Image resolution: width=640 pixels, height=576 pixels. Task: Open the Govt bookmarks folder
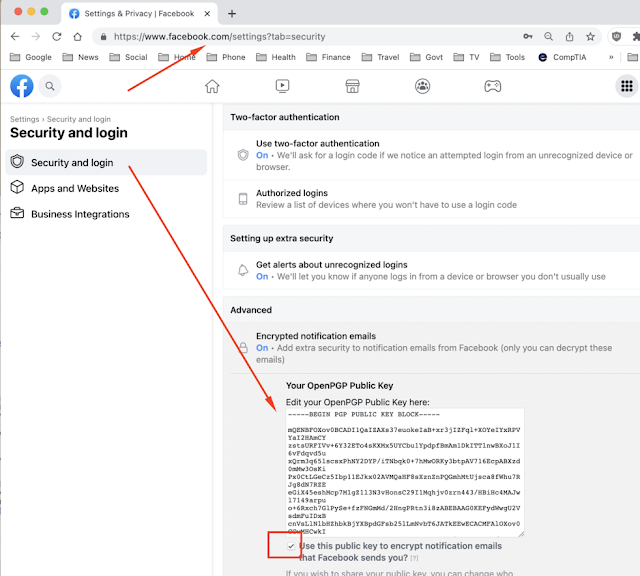pos(426,57)
